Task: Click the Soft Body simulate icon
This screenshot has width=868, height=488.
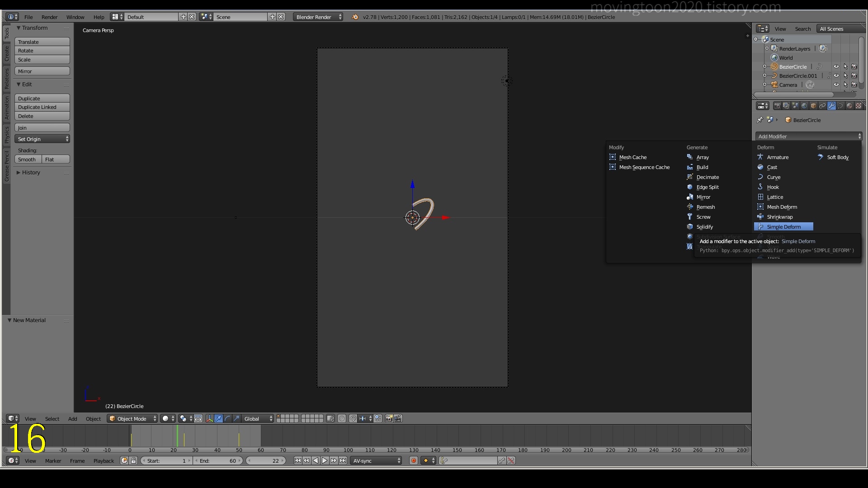Action: 821,157
